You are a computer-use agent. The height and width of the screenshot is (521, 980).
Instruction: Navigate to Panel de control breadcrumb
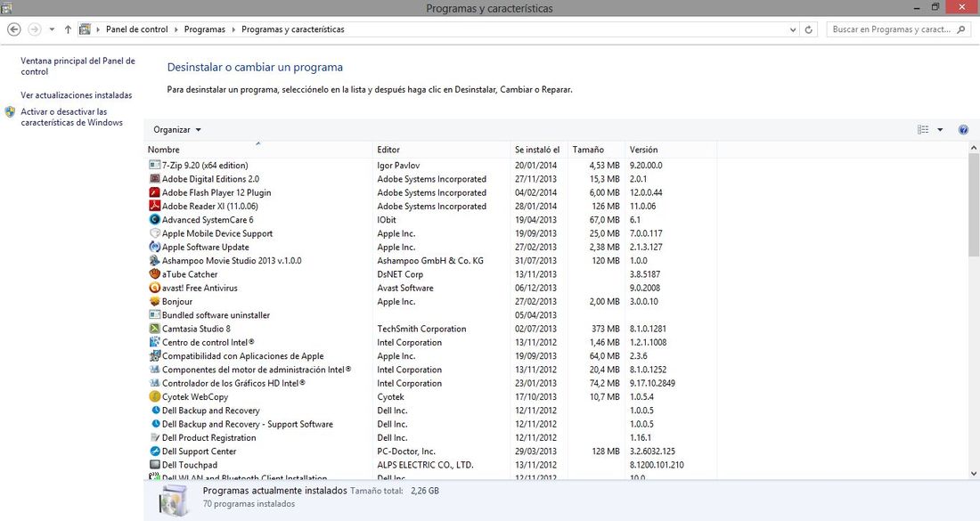coord(137,29)
